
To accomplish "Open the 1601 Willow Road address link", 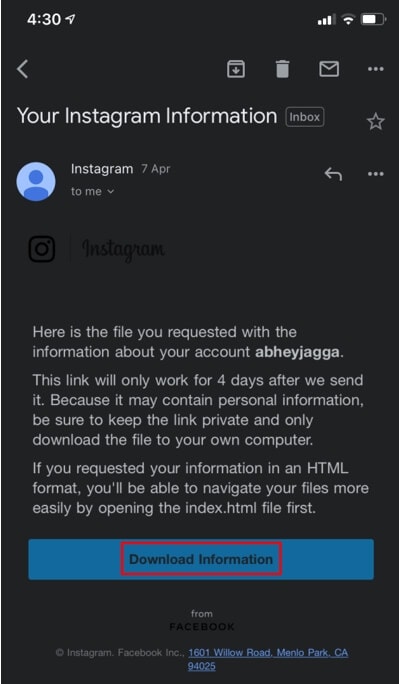I will pyautogui.click(x=268, y=659).
